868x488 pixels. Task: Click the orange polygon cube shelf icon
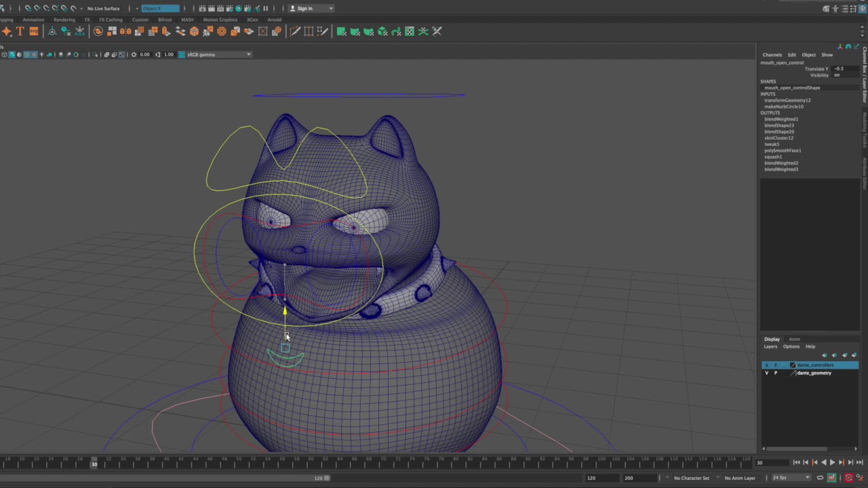coord(194,31)
